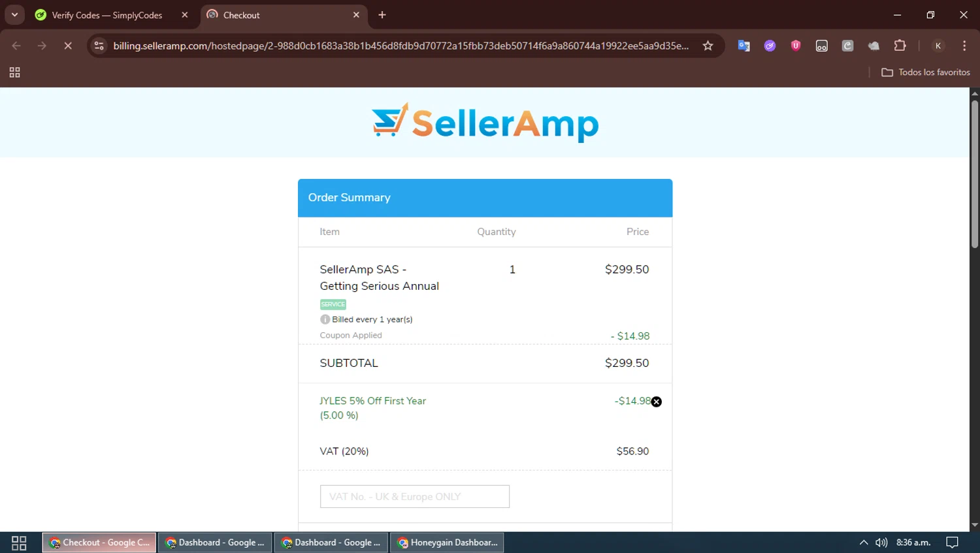Click the VAT (20%) label

(344, 451)
